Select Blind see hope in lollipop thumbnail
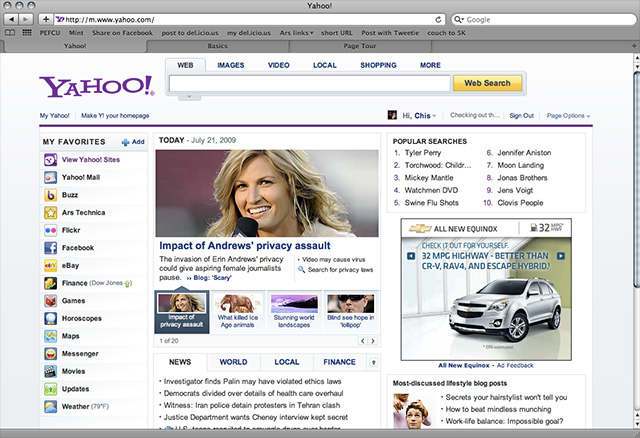The width and height of the screenshot is (640, 438). [x=351, y=312]
